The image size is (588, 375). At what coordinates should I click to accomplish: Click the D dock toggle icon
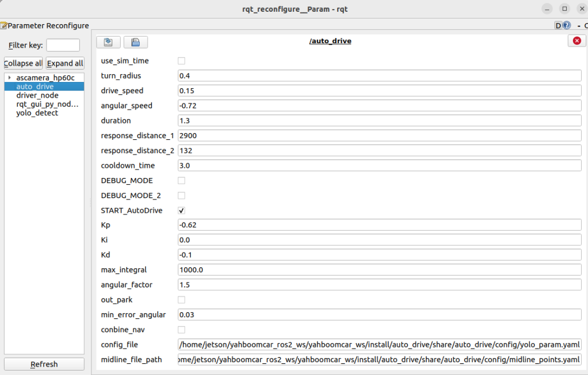tap(558, 25)
